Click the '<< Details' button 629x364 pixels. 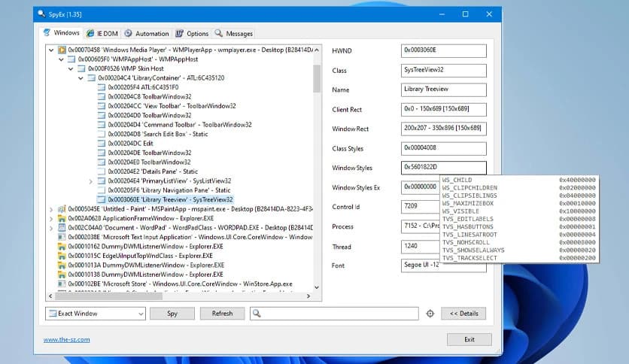point(463,314)
